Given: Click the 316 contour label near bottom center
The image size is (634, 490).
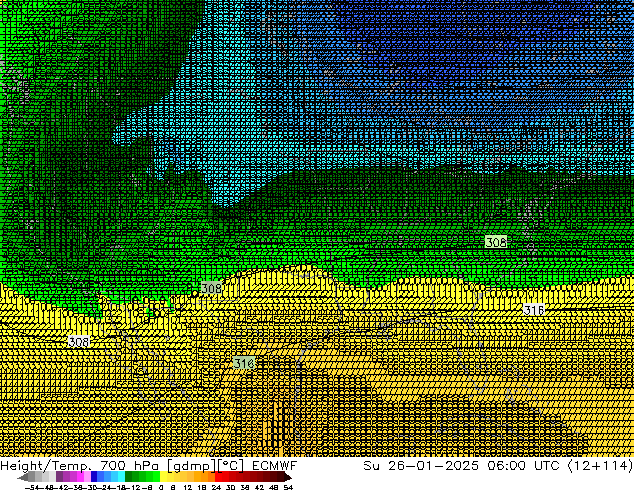Looking at the screenshot, I should tap(244, 363).
